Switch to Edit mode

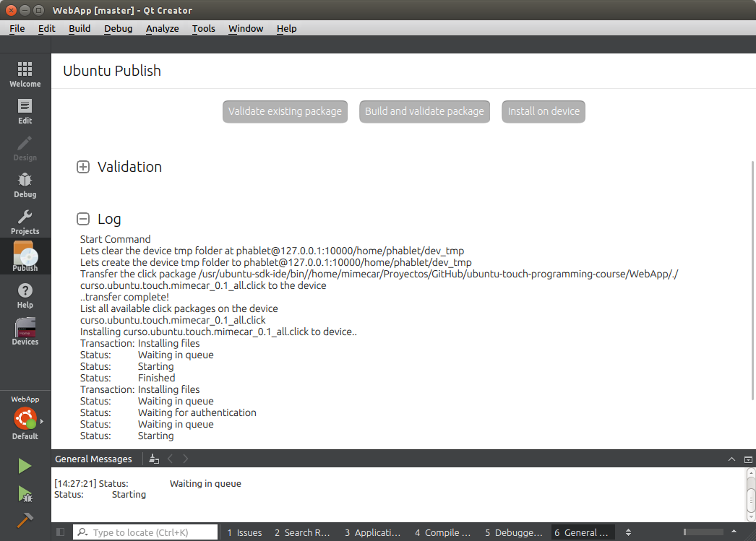coord(25,111)
